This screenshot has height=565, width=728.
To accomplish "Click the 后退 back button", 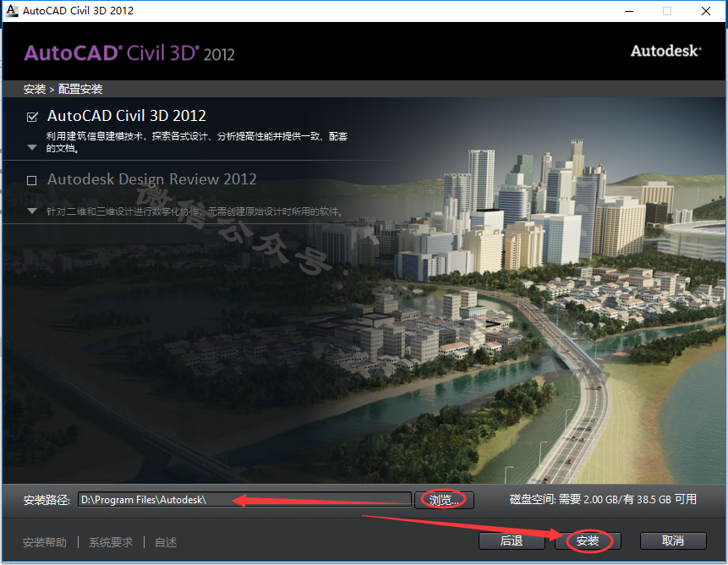I will click(512, 540).
